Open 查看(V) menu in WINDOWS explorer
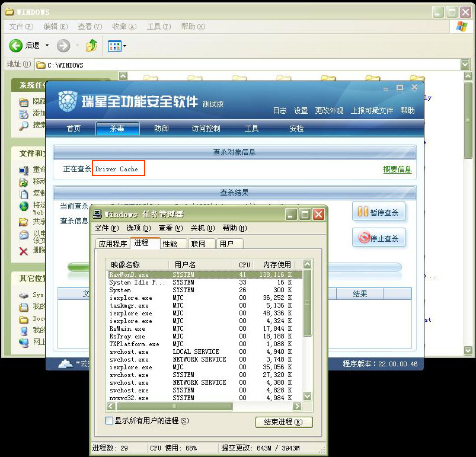 pos(90,27)
